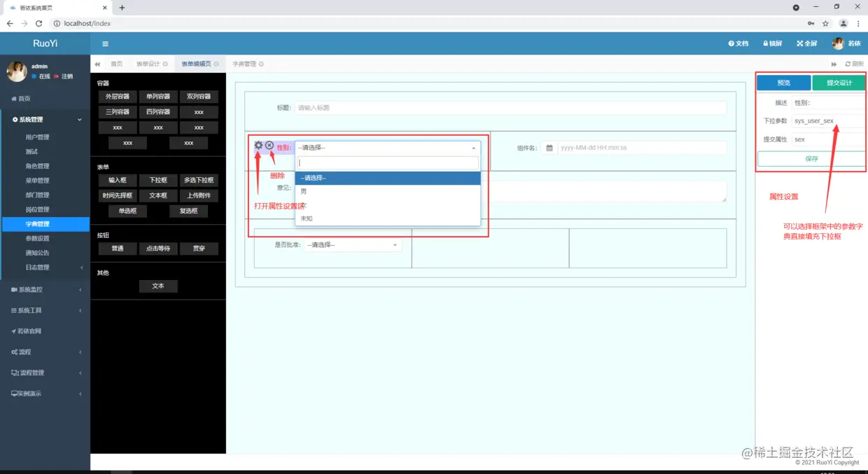Toggle the sidebar with the hamburger icon
Image resolution: width=868 pixels, height=474 pixels.
(105, 43)
